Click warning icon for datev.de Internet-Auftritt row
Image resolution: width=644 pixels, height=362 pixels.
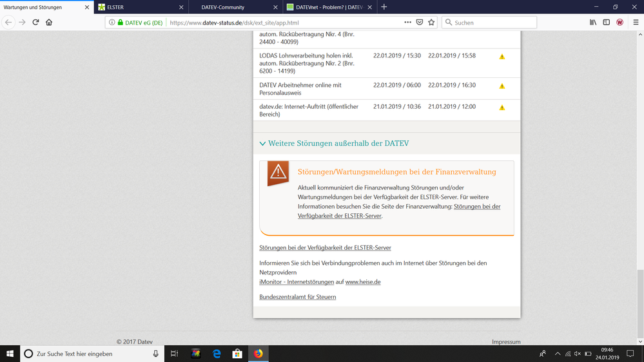point(502,108)
